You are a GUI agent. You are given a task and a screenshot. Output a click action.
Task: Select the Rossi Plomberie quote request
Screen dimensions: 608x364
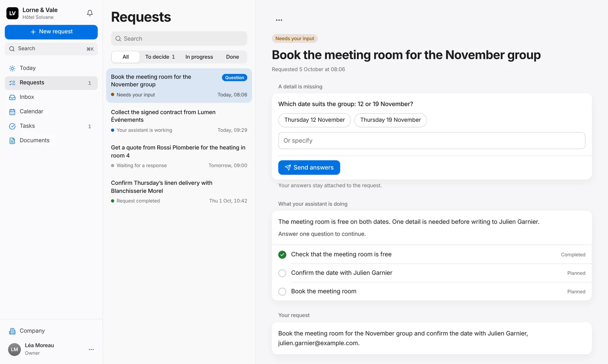(179, 156)
